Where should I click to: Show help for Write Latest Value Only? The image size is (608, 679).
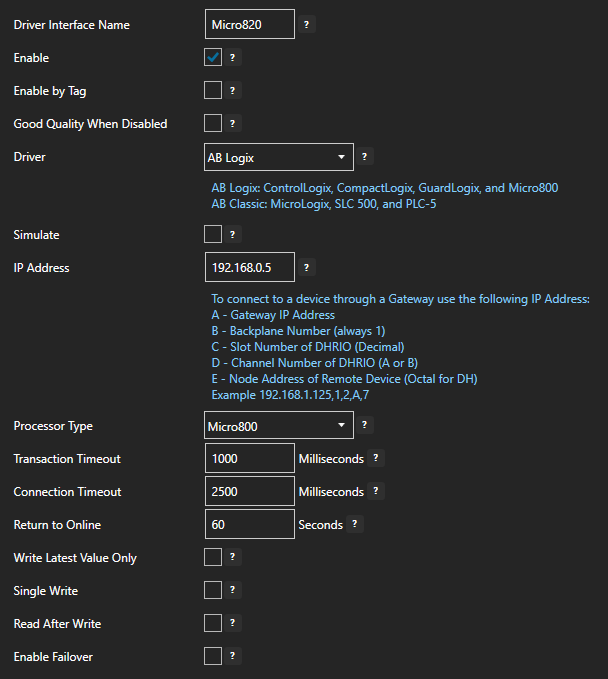tap(233, 556)
